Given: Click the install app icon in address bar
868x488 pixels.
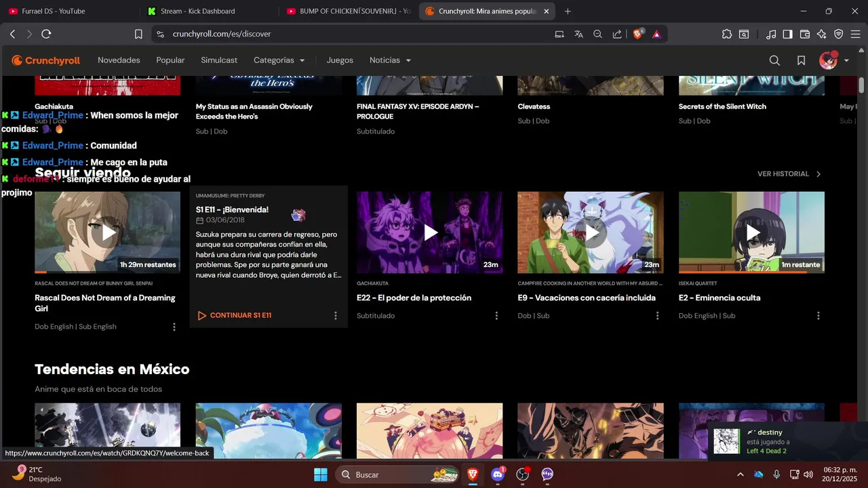Looking at the screenshot, I should tap(559, 34).
